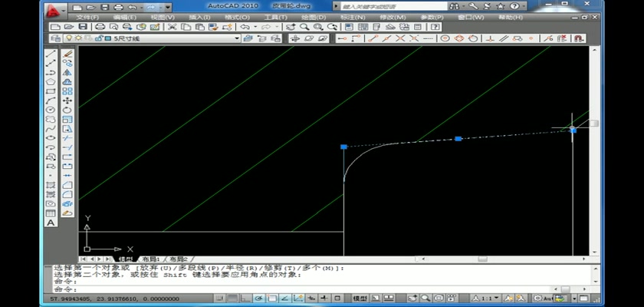The height and width of the screenshot is (307, 644).
Task: Click the Cut scissors icon in standard toolbar
Action: click(x=172, y=27)
